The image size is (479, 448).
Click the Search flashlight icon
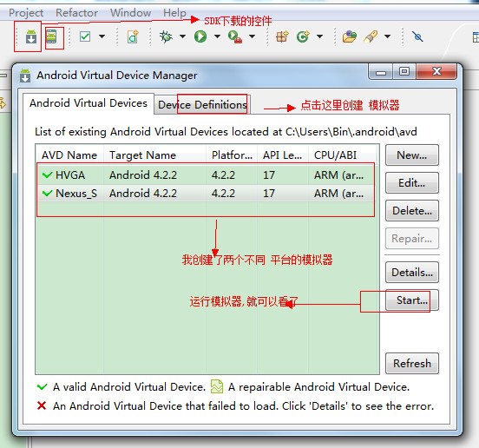click(371, 36)
